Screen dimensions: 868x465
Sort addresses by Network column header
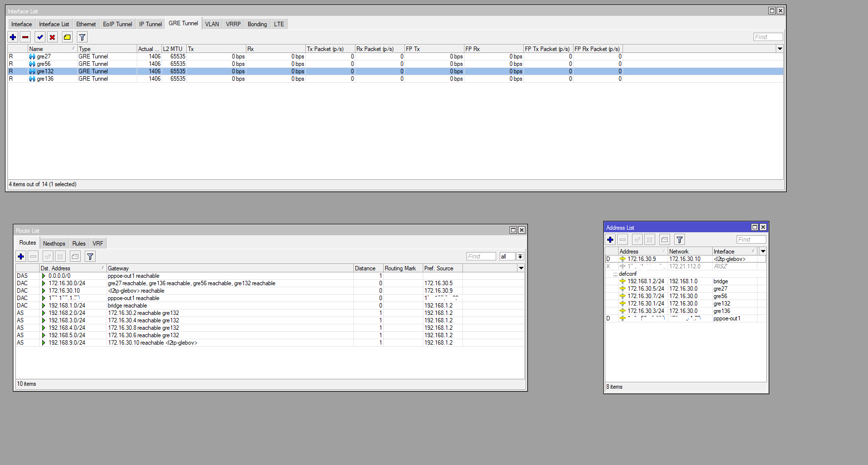click(690, 251)
